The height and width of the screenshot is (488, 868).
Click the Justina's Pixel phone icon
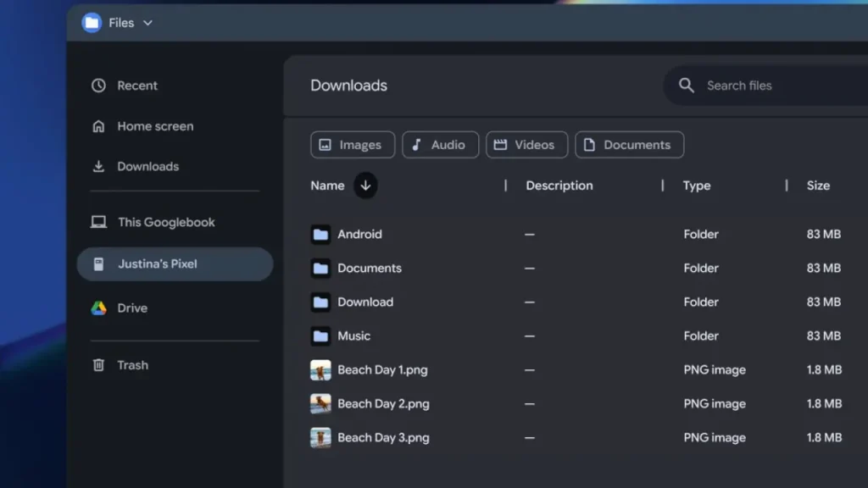(98, 264)
